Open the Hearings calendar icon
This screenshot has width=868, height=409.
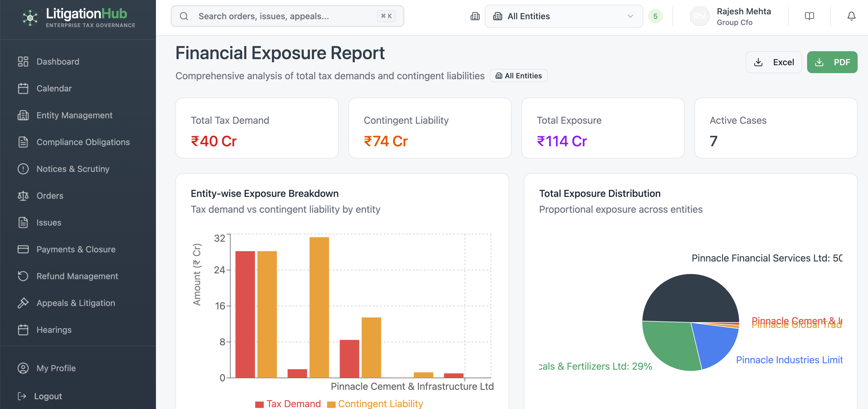tap(23, 330)
